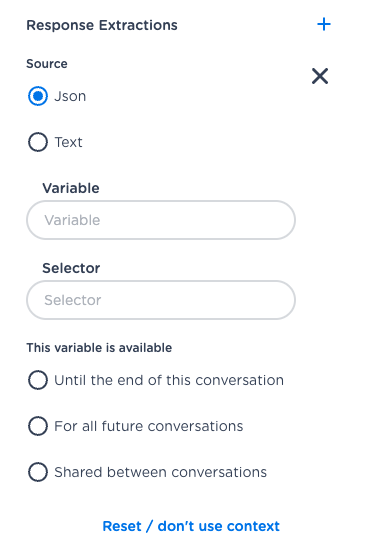Remove this extraction using the X icon

320,76
